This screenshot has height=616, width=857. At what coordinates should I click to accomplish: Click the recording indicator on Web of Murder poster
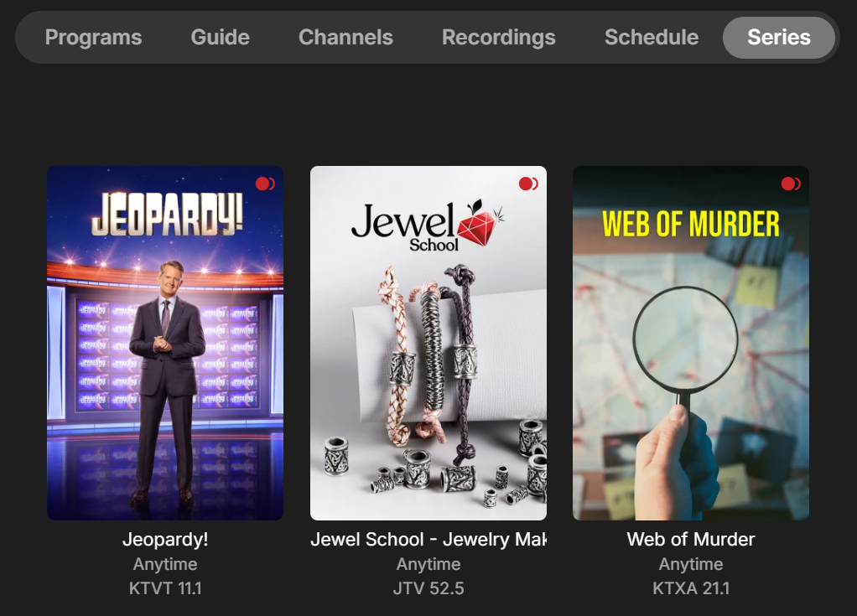coord(791,184)
